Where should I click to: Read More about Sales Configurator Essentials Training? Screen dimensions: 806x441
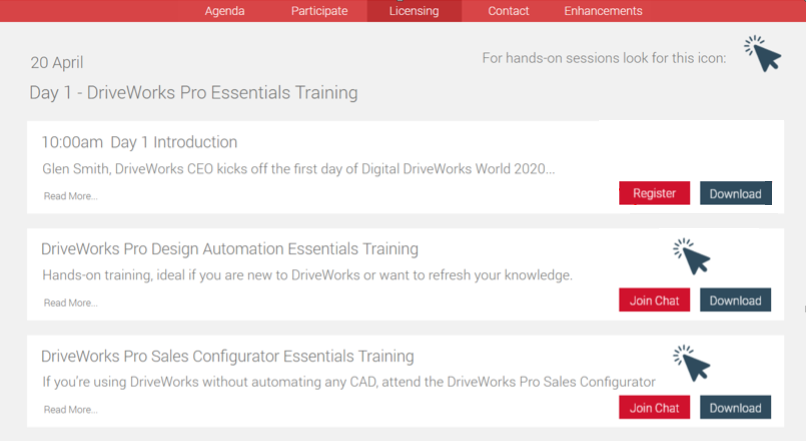[70, 410]
